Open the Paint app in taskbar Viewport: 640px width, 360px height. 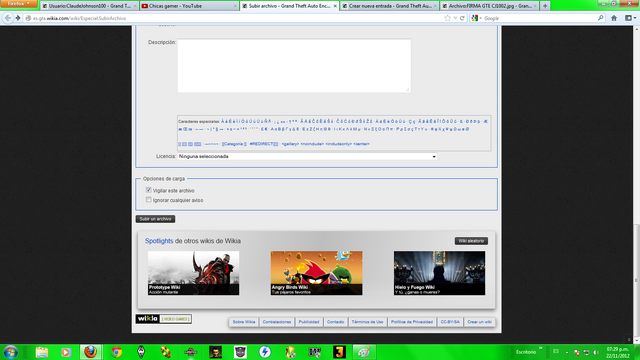364,352
